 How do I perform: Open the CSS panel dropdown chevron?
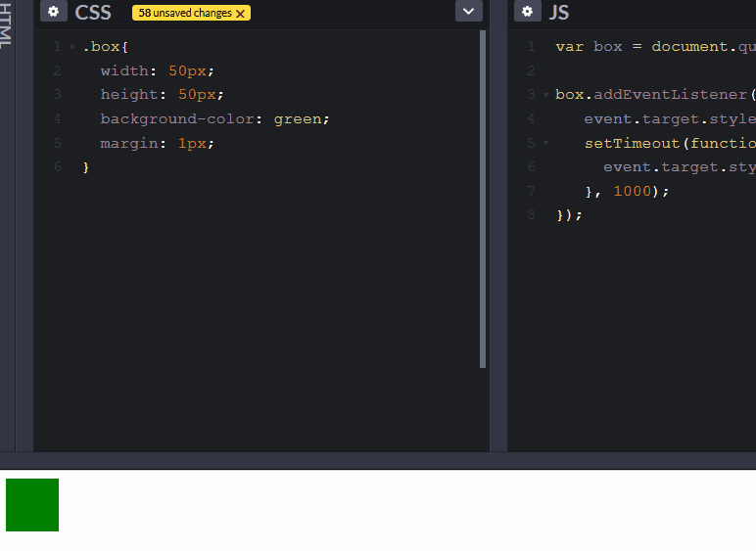tap(469, 11)
